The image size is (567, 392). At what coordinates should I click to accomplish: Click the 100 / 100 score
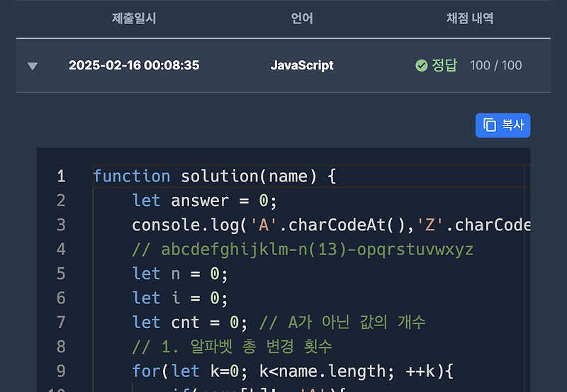click(495, 65)
